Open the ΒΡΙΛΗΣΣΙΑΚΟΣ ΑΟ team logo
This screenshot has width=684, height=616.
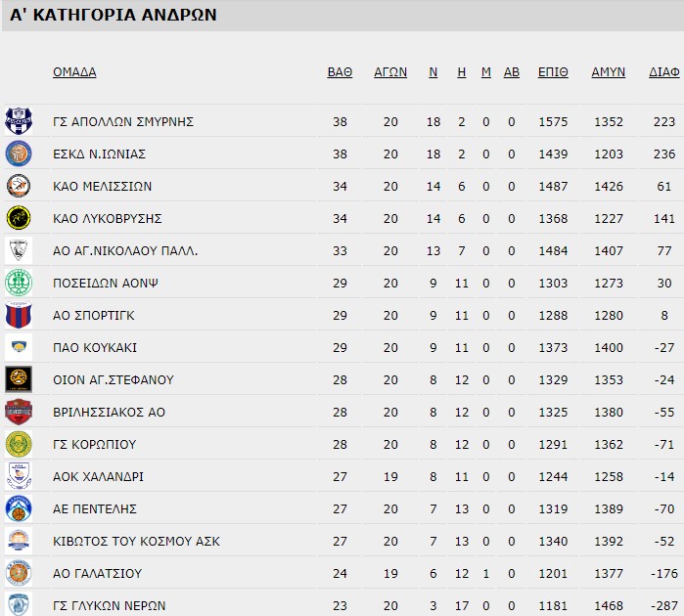point(19,412)
